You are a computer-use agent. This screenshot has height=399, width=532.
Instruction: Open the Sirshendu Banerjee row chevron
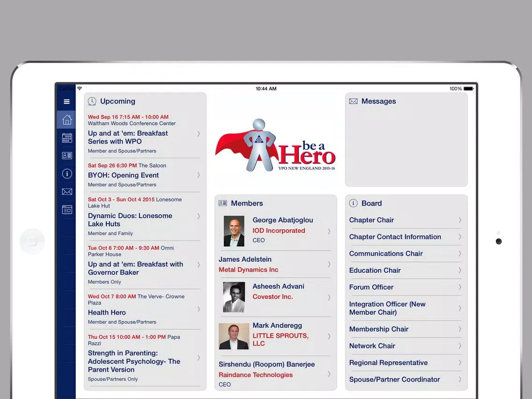[x=329, y=374]
